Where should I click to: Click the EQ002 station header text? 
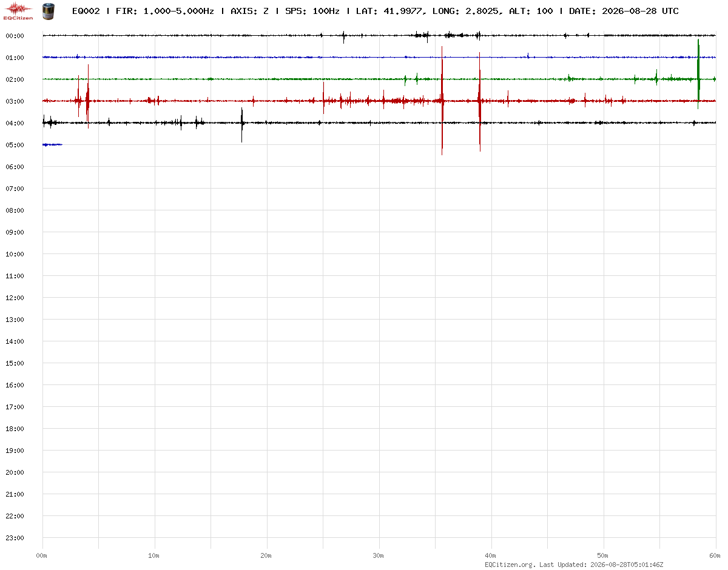coord(86,11)
